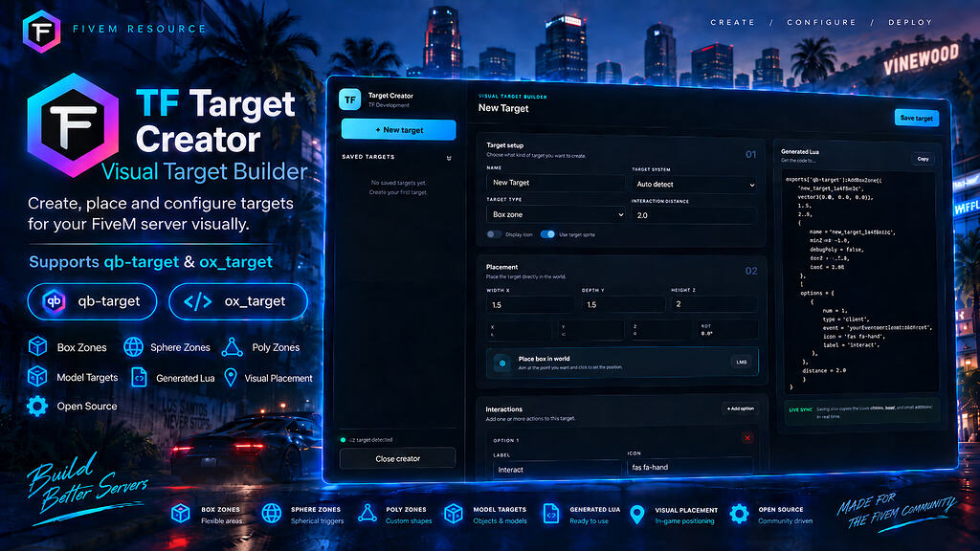Collapse the Saved Targets list chevron
Screen dimensions: 980x551
click(x=449, y=158)
